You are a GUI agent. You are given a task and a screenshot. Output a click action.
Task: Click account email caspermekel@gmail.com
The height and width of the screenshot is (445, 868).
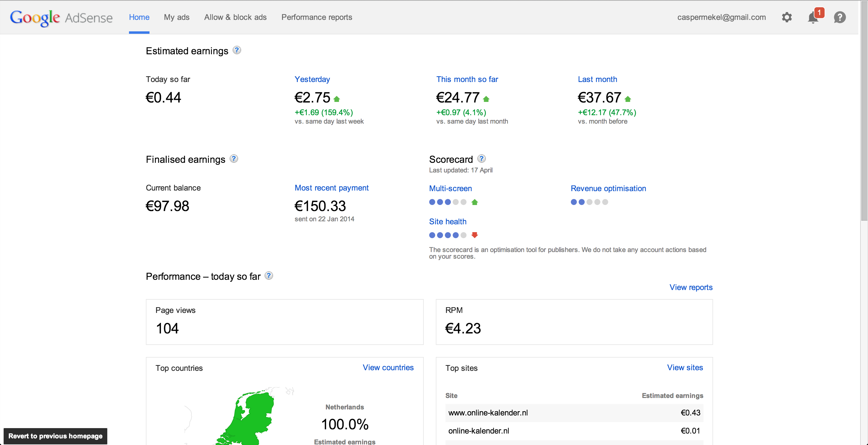pos(722,17)
